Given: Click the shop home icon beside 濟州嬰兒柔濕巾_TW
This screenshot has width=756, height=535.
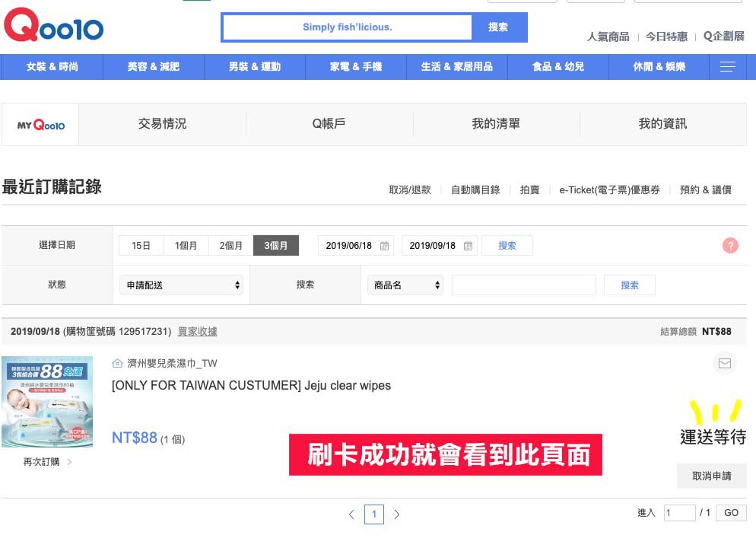Looking at the screenshot, I should pos(116,363).
